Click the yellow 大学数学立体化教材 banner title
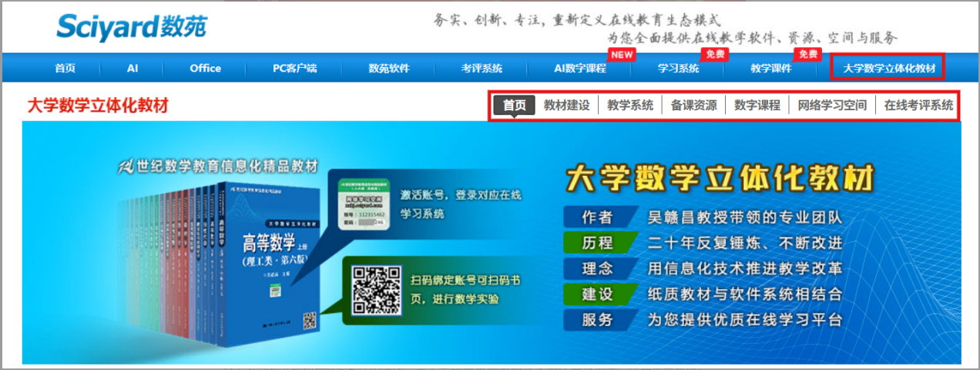980x370 pixels. tap(720, 178)
